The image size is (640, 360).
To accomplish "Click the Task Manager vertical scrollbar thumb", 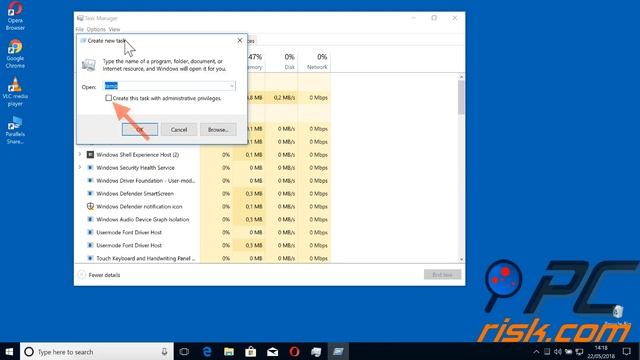I will pyautogui.click(x=461, y=97).
